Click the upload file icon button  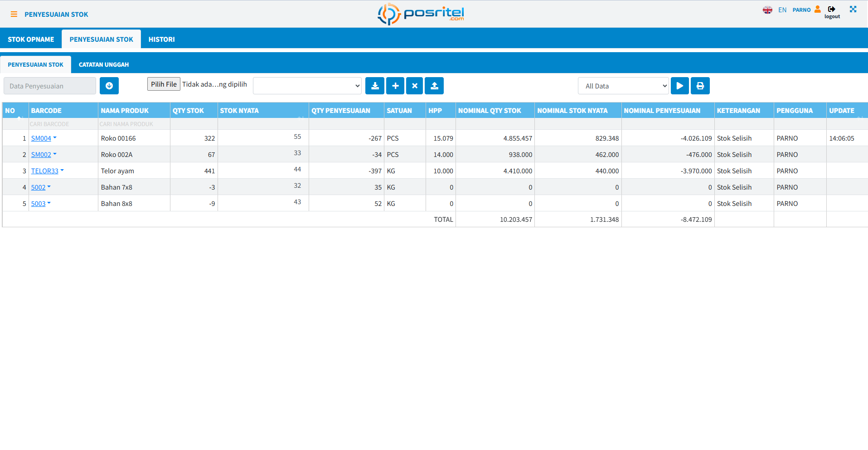click(434, 86)
